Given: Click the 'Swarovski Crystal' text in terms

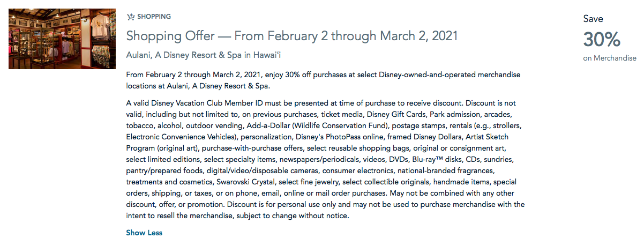Looking at the screenshot, I should pos(248,182).
